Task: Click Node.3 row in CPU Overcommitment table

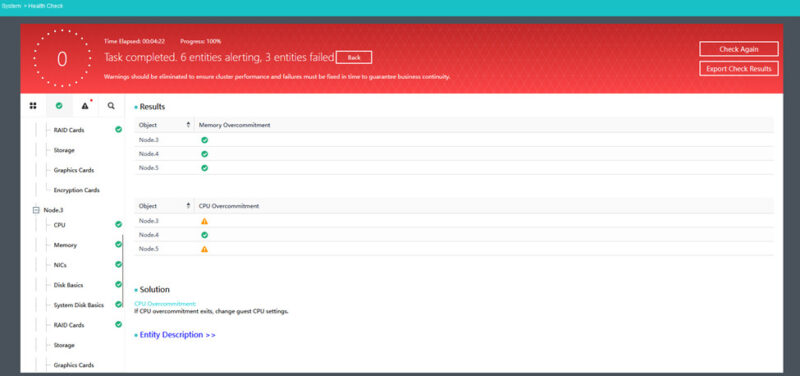Action: (454, 221)
